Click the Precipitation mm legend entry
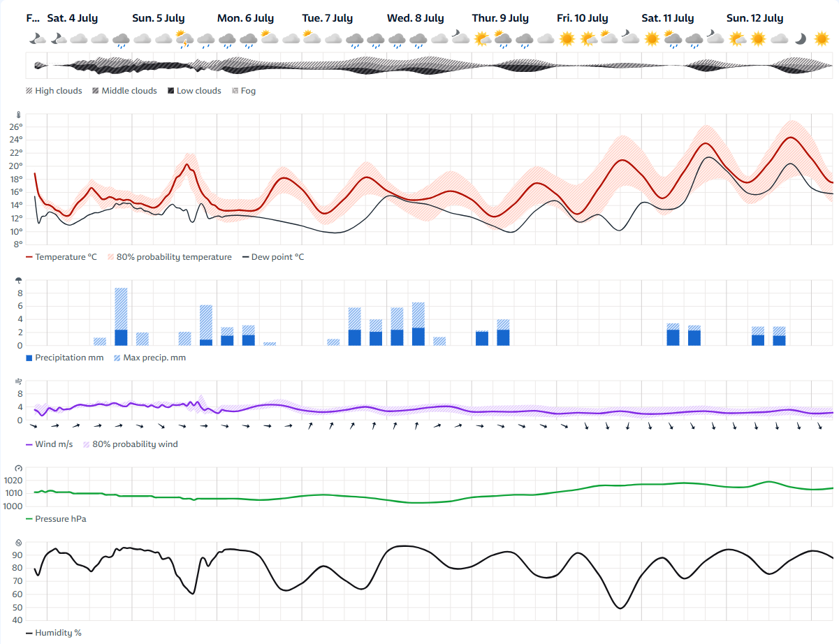Screen dimensions: 839x644 click(64, 358)
